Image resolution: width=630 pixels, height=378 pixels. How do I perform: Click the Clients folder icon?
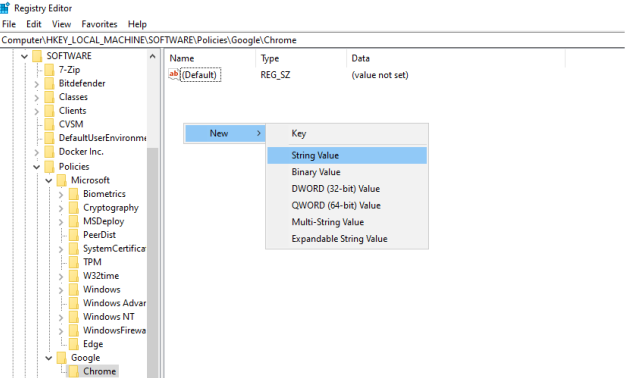tap(49, 111)
